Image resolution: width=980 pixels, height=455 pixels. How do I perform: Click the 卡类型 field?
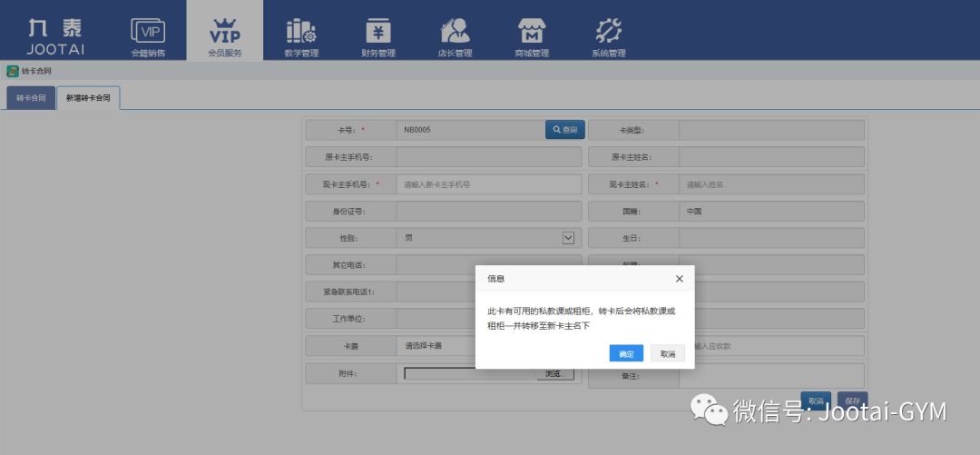pos(772,130)
